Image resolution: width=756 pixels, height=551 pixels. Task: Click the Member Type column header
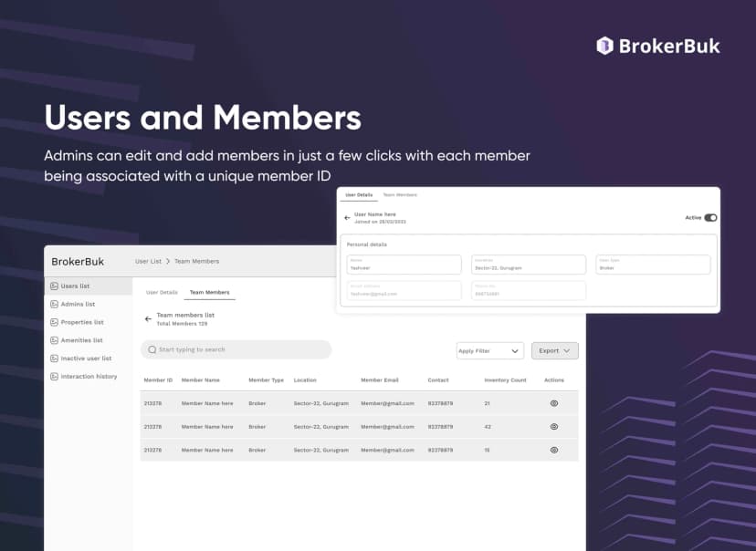tap(266, 380)
